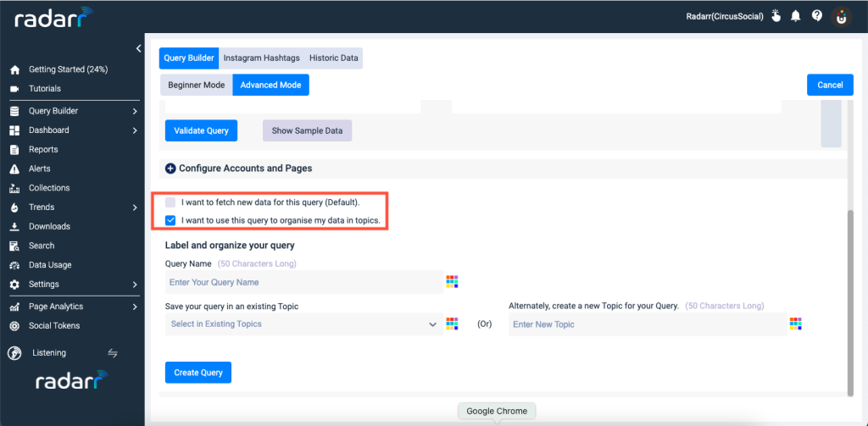Click the Enter Your Query Name field
Image resolution: width=868 pixels, height=426 pixels.
pyautogui.click(x=304, y=282)
